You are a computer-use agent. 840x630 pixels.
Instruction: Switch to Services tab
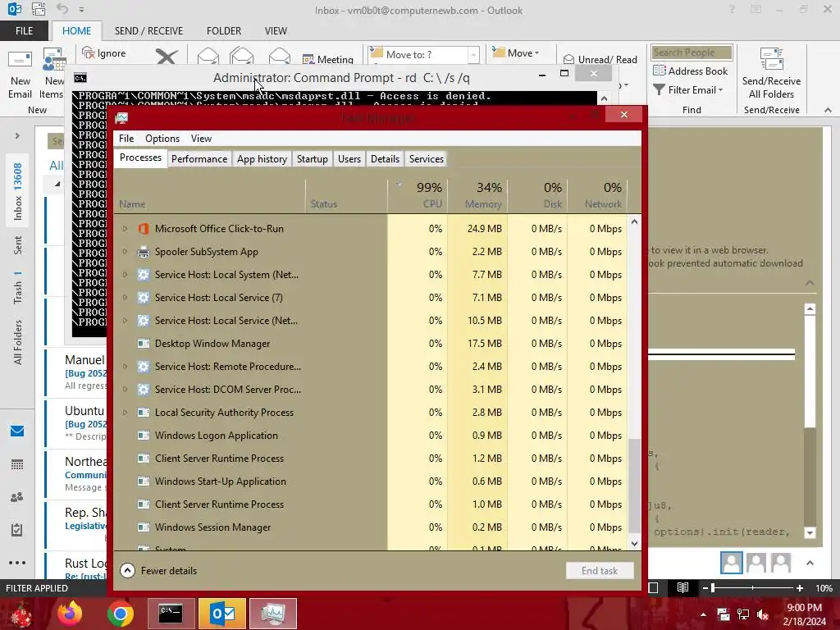427,159
